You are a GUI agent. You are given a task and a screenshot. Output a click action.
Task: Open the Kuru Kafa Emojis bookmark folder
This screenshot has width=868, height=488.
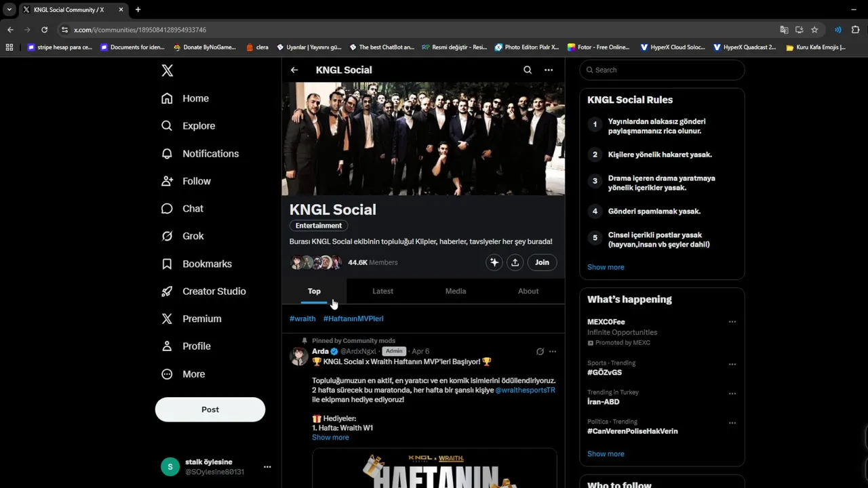click(x=816, y=47)
